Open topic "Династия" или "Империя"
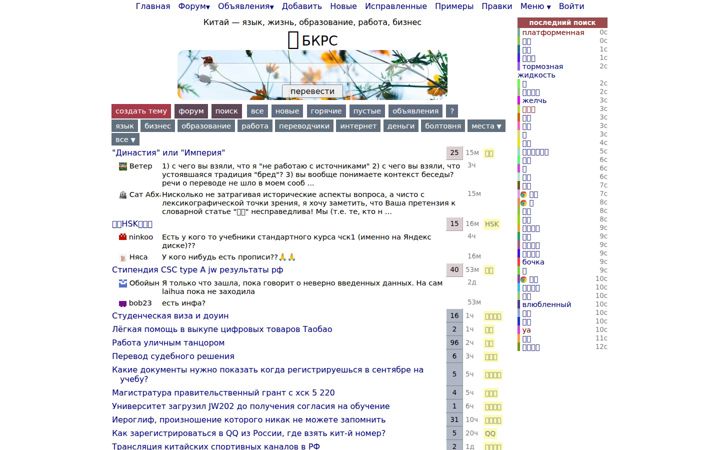The height and width of the screenshot is (450, 720). 169,153
